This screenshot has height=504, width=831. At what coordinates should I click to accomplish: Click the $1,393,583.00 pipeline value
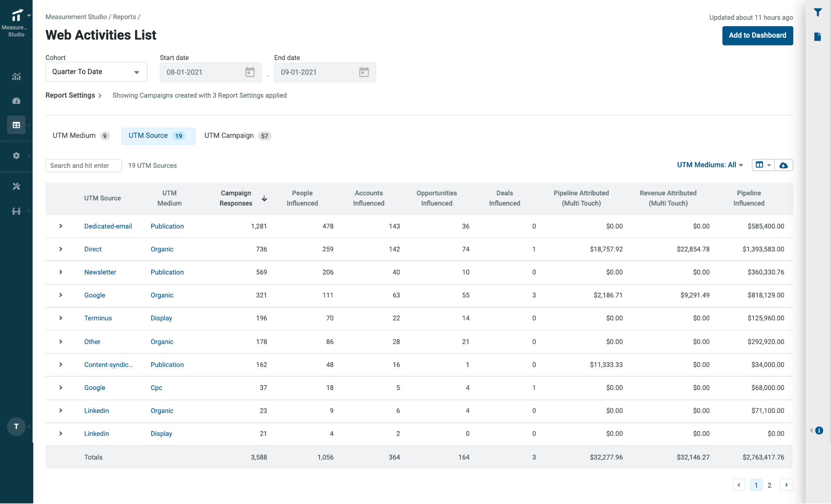tap(763, 249)
